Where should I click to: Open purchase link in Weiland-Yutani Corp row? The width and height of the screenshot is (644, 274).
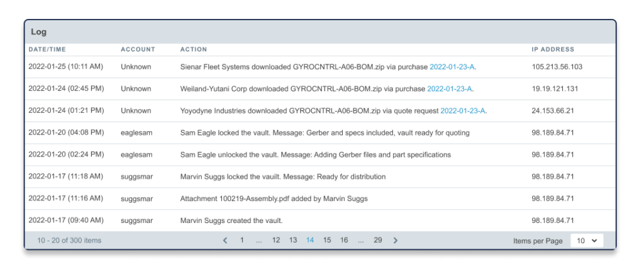[x=450, y=89]
